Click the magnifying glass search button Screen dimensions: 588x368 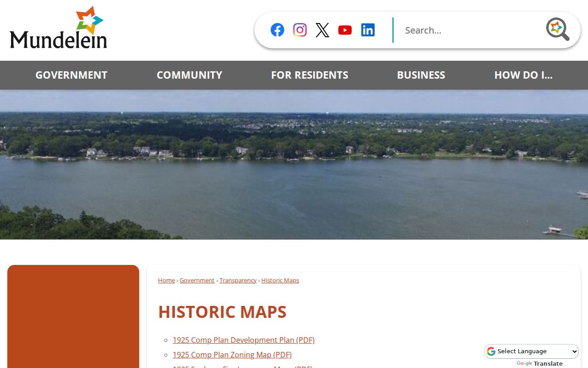[x=558, y=29]
